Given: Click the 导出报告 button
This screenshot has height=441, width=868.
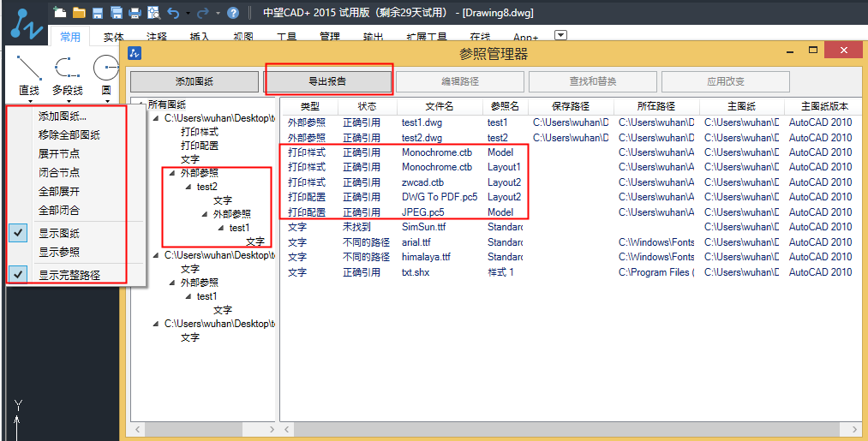Looking at the screenshot, I should 327,81.
